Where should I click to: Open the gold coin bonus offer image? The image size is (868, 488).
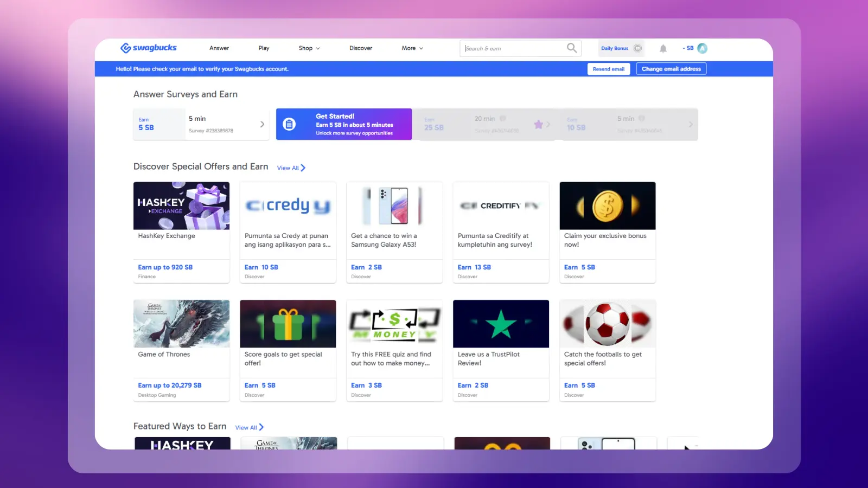coord(608,206)
